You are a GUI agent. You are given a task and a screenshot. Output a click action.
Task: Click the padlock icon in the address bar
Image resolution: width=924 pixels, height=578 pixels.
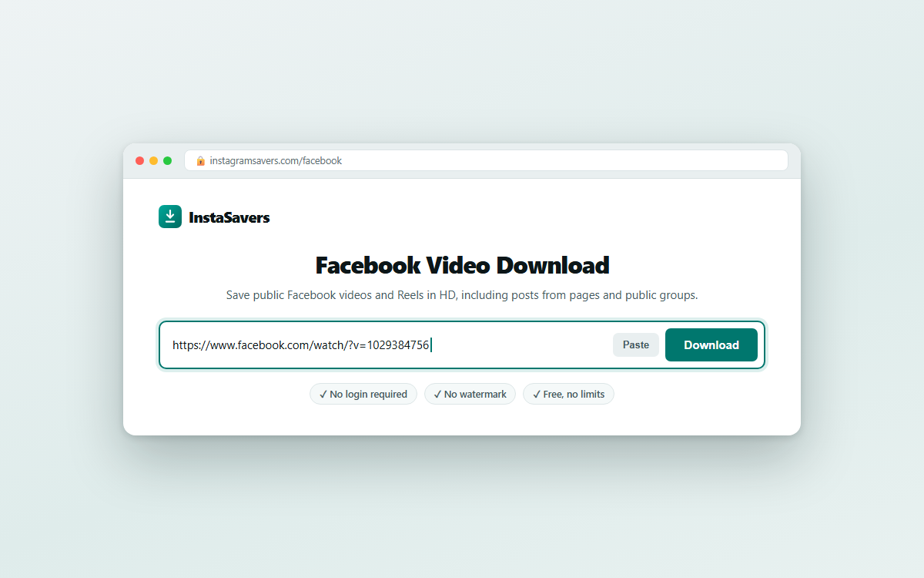pyautogui.click(x=200, y=161)
